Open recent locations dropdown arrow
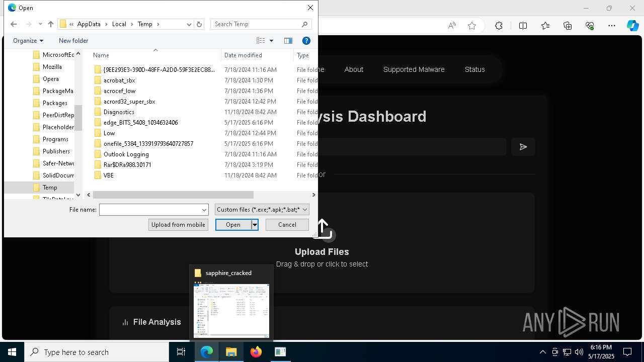644x362 pixels. click(40, 24)
